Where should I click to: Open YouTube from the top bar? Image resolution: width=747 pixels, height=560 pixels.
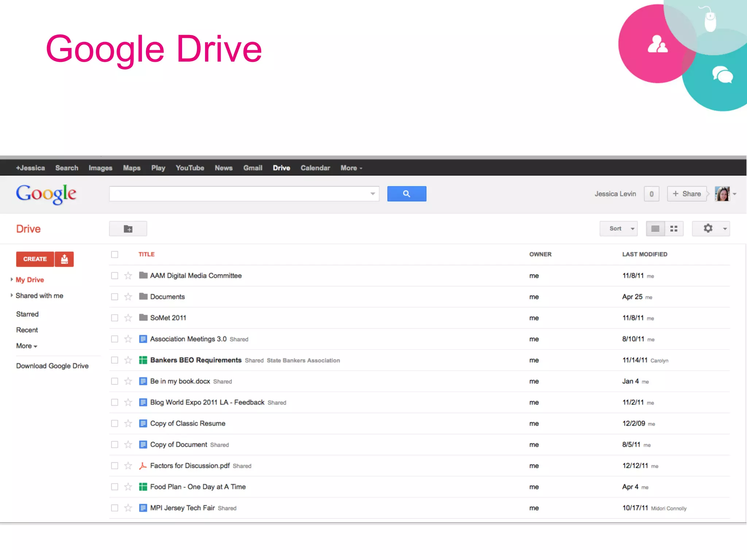pos(190,168)
